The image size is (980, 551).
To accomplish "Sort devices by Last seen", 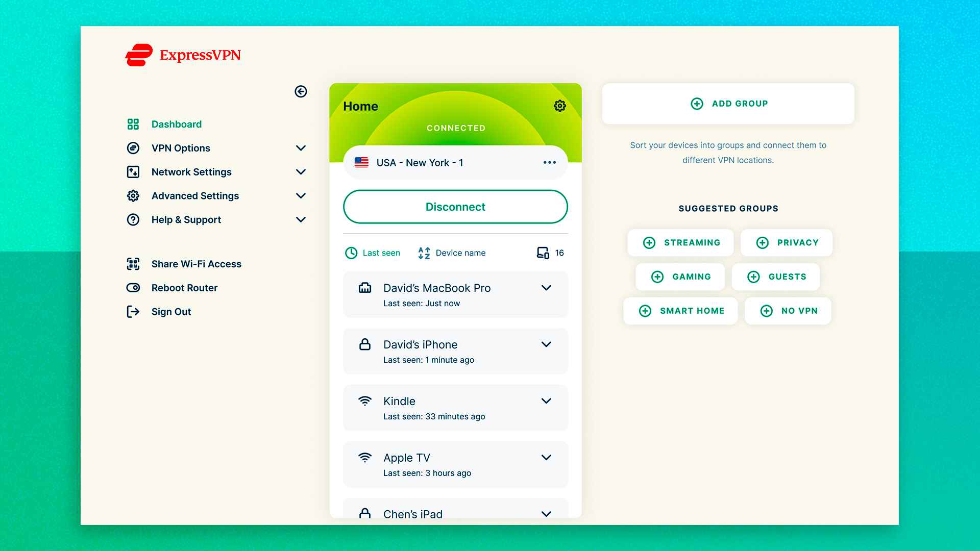I will 373,253.
